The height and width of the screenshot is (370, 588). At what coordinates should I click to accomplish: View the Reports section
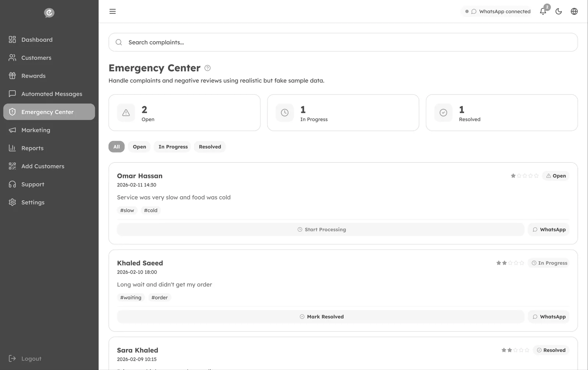pyautogui.click(x=49, y=148)
